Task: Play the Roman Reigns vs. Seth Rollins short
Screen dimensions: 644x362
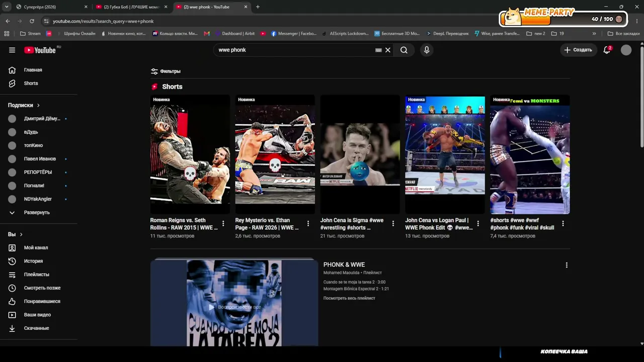Action: click(190, 155)
